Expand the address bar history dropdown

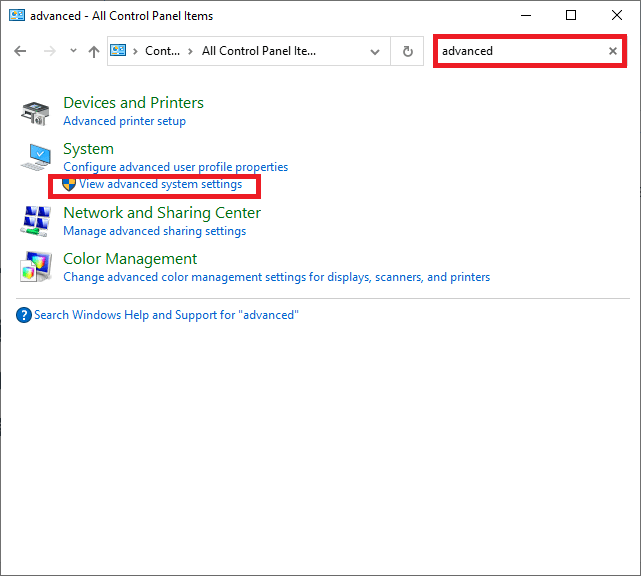375,51
